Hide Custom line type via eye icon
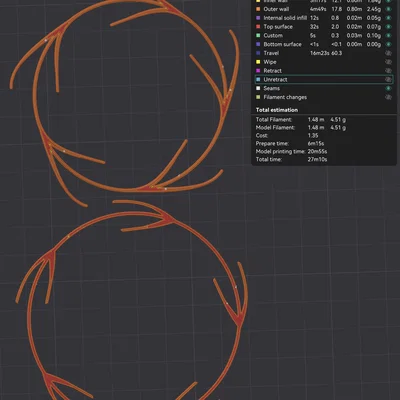Viewport: 400px width, 400px height. point(388,35)
